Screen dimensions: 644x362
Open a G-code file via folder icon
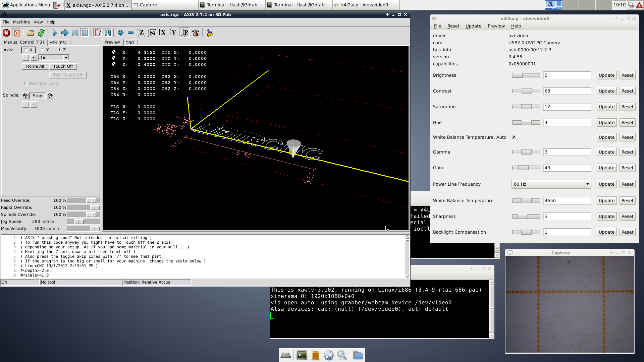pos(31,33)
